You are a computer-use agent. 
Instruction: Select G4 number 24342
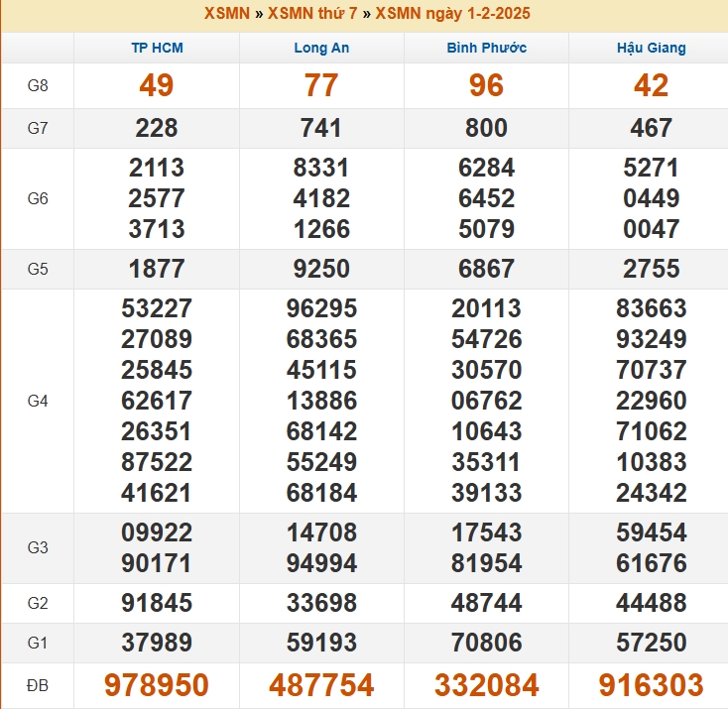point(651,493)
